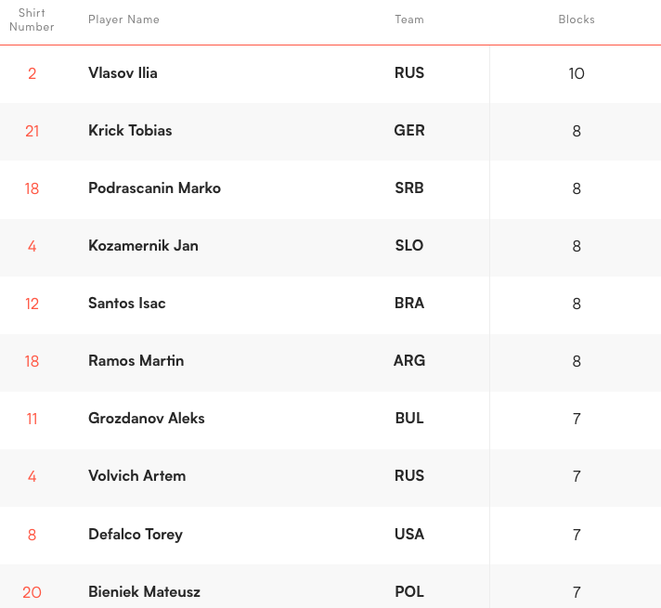The image size is (661, 608).
Task: Open player Krick Tobias
Action: (x=130, y=131)
